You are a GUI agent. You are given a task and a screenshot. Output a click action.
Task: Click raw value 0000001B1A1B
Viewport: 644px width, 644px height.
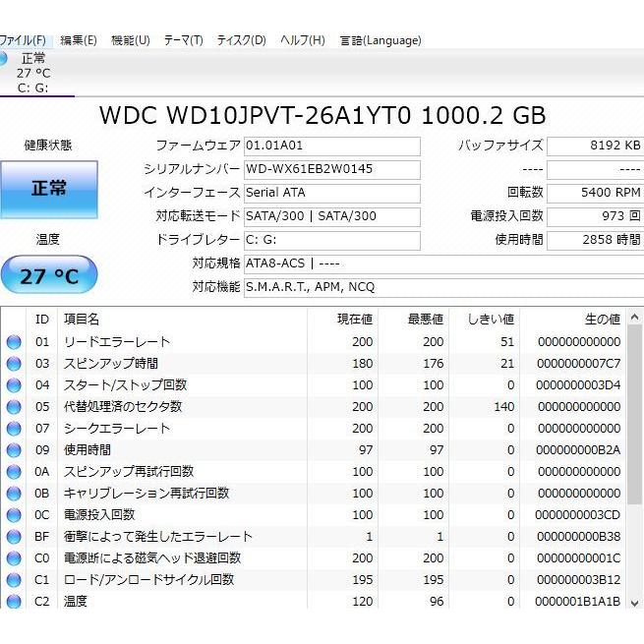coord(578,602)
